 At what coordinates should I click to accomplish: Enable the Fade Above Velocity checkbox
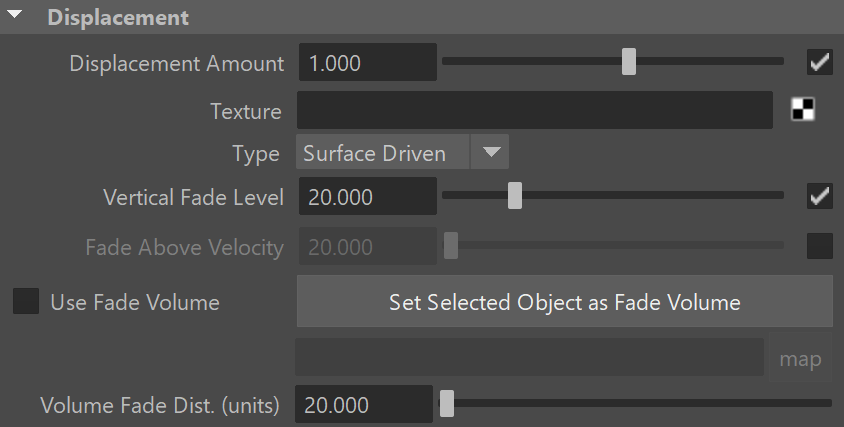820,246
